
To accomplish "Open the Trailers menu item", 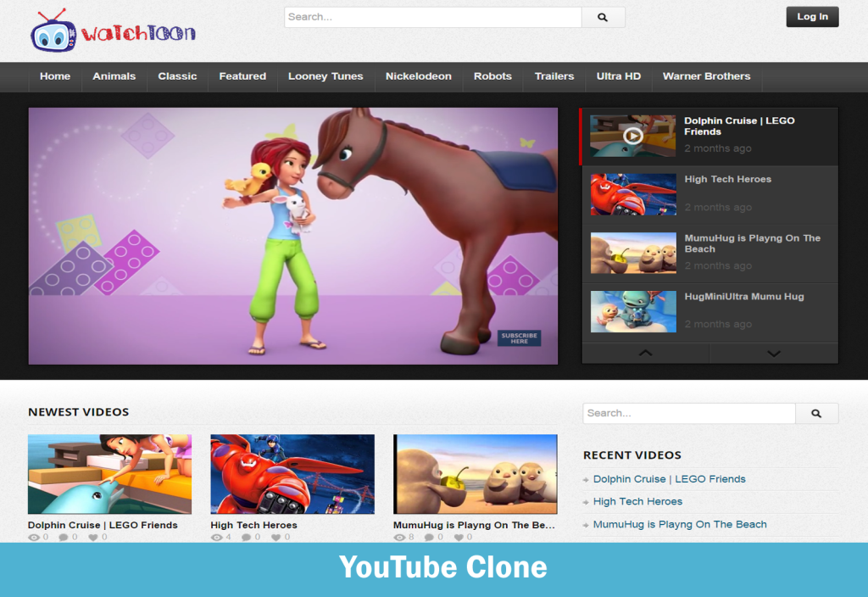I will pos(554,76).
